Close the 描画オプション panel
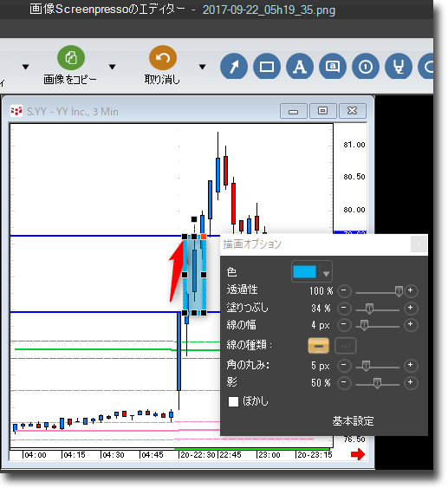 point(419,244)
